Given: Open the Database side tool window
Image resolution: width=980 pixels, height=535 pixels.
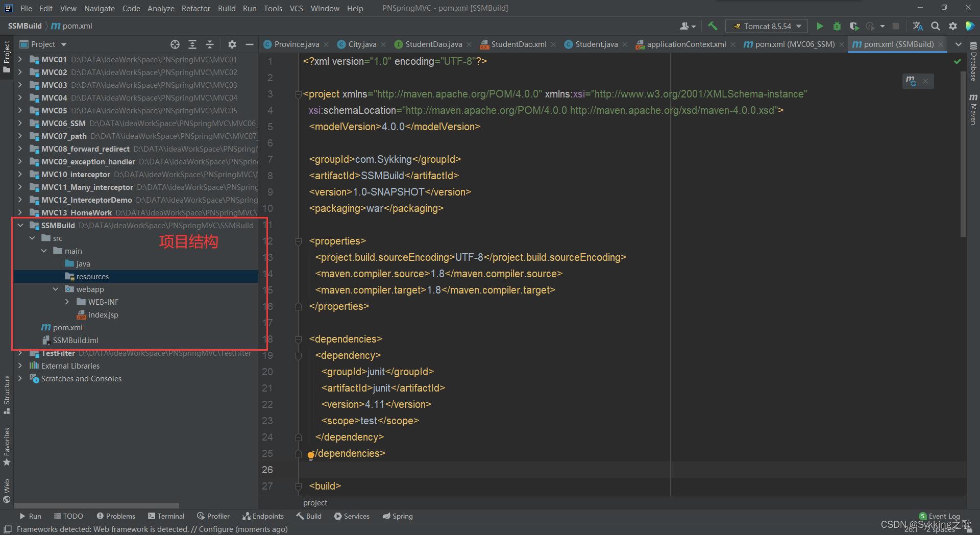Looking at the screenshot, I should (x=973, y=62).
